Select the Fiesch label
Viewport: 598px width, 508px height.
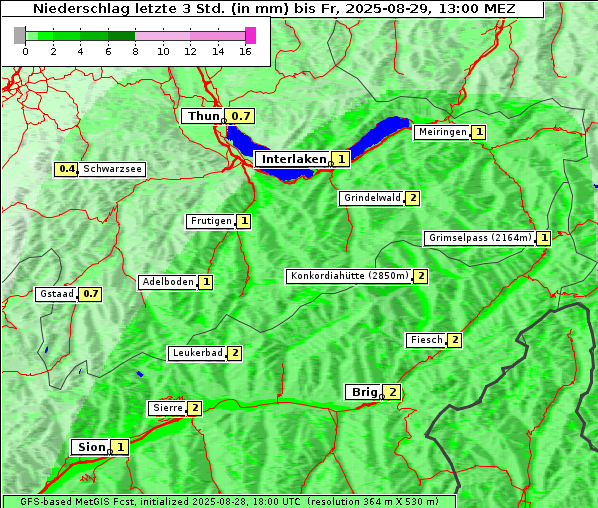[x=426, y=340]
